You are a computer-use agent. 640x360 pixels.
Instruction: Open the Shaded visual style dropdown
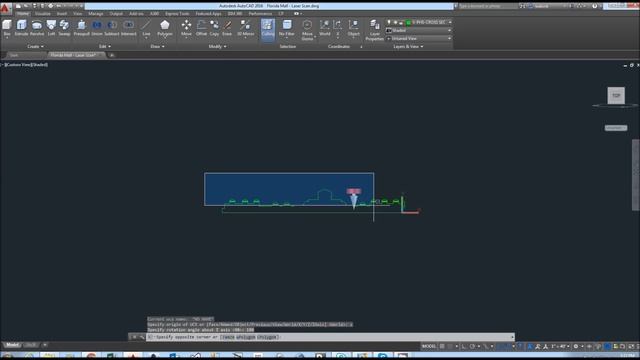(x=419, y=30)
